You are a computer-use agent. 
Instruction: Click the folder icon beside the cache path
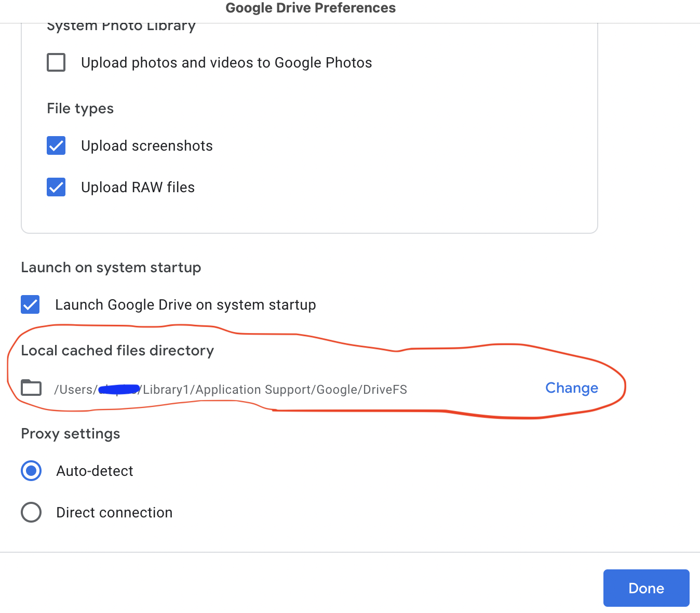point(31,388)
